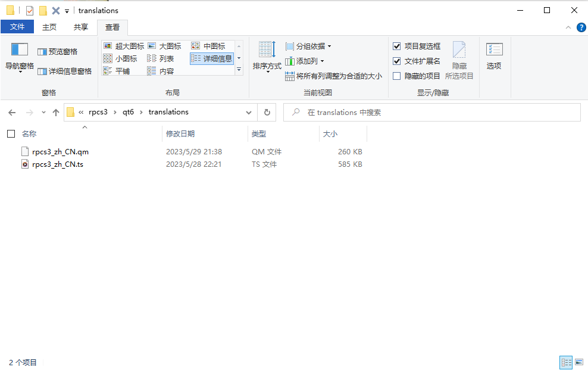Image resolution: width=588 pixels, height=370 pixels.
Task: Select Details (详细信息) layout
Action: (212, 58)
